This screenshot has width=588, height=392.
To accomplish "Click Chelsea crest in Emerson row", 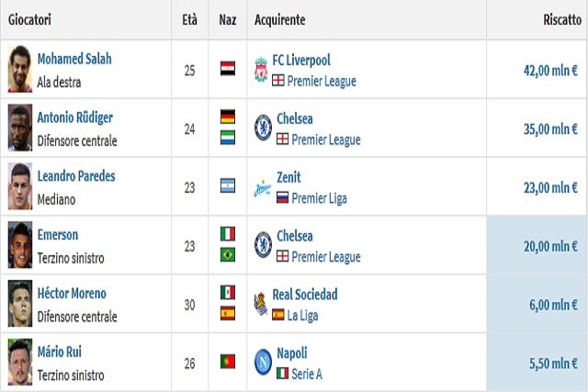I will click(x=263, y=245).
